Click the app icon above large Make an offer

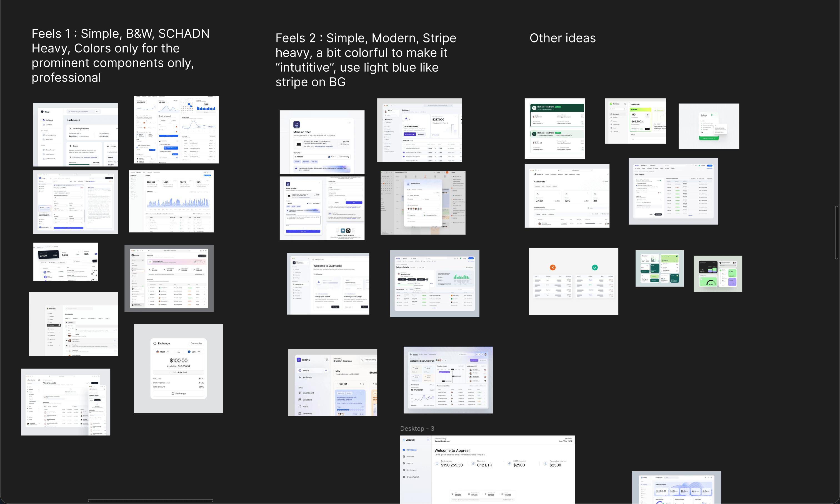296,125
